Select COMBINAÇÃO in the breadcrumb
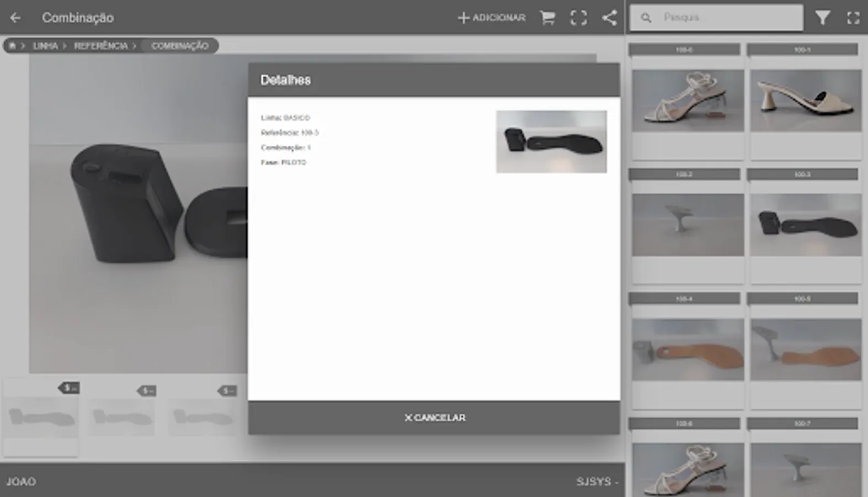 pyautogui.click(x=180, y=46)
